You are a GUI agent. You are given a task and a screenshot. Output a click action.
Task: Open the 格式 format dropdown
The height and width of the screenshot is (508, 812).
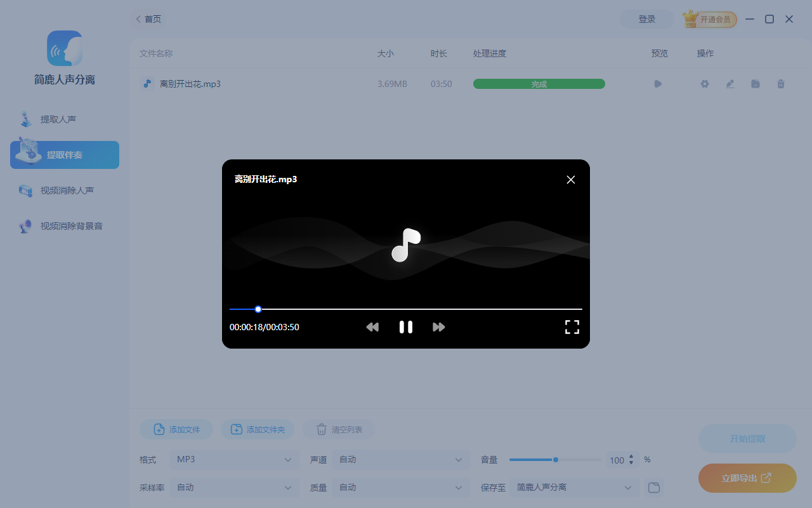(x=234, y=459)
